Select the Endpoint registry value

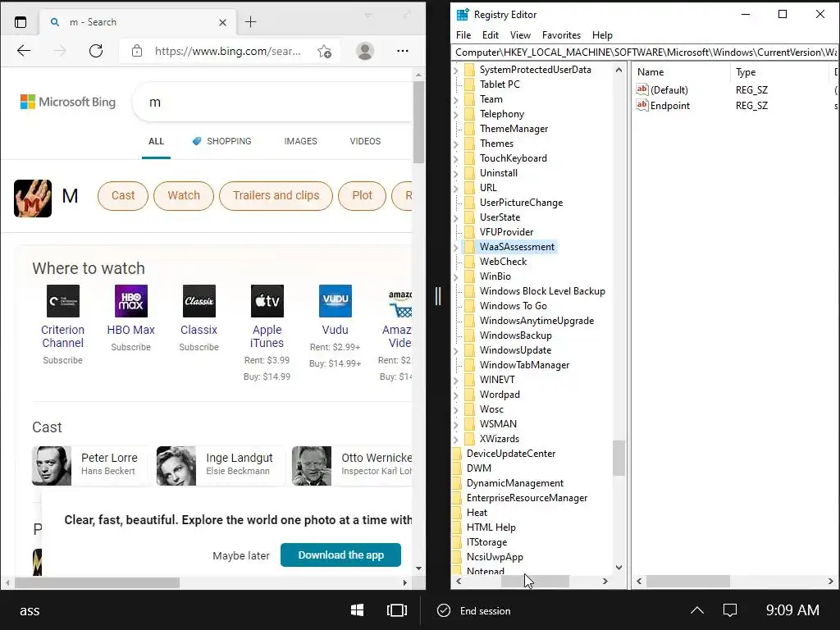(663, 106)
